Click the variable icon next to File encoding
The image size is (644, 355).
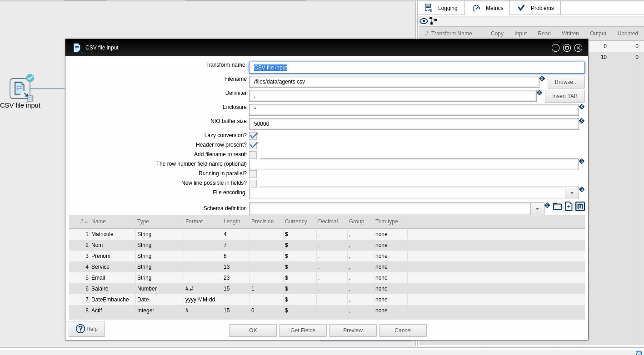tap(582, 189)
